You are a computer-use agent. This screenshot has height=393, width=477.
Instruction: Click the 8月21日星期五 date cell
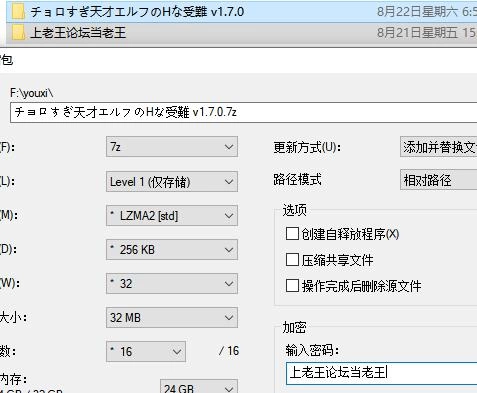pyautogui.click(x=427, y=33)
